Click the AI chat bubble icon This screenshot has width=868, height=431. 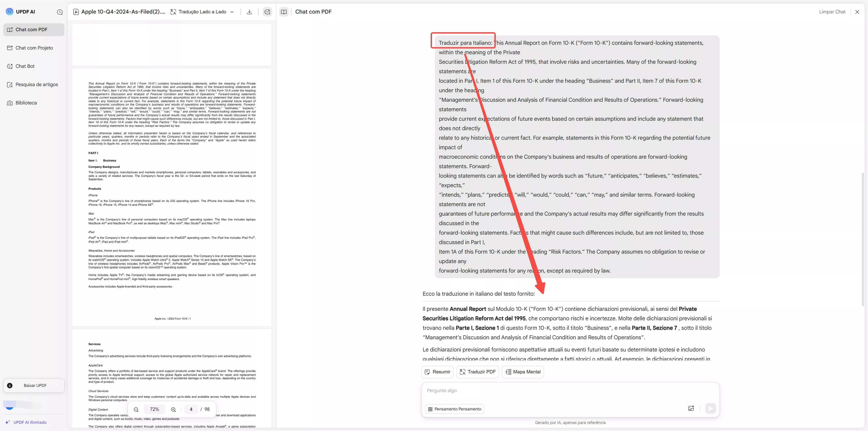click(267, 12)
